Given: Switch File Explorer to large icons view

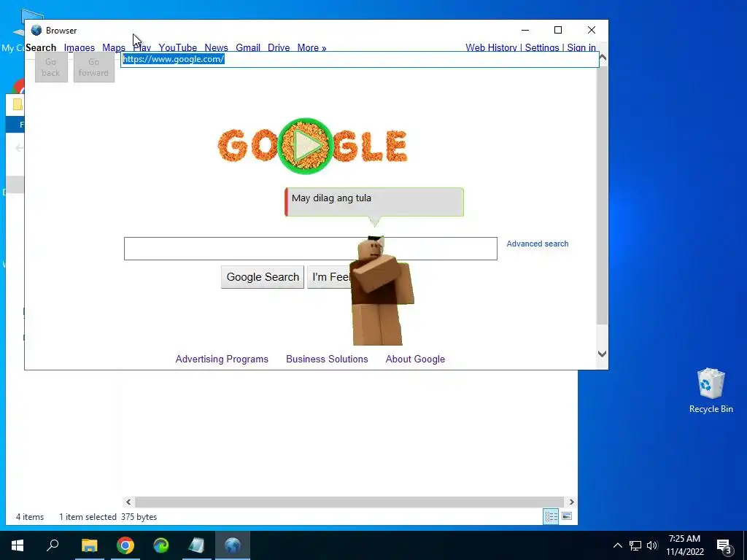Looking at the screenshot, I should click(567, 516).
